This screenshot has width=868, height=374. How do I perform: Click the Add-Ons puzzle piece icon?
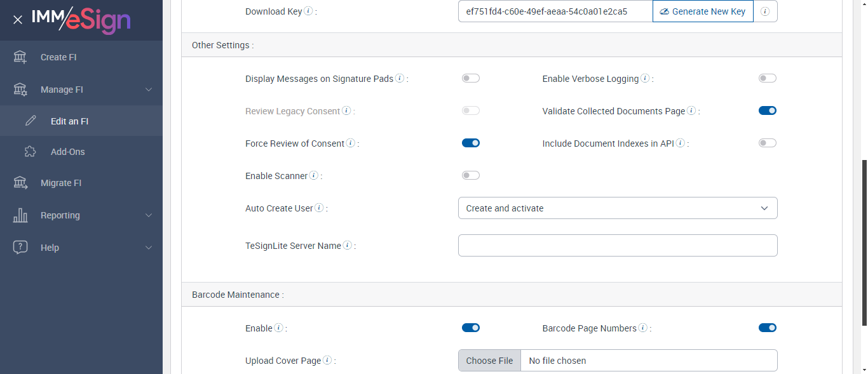(30, 152)
